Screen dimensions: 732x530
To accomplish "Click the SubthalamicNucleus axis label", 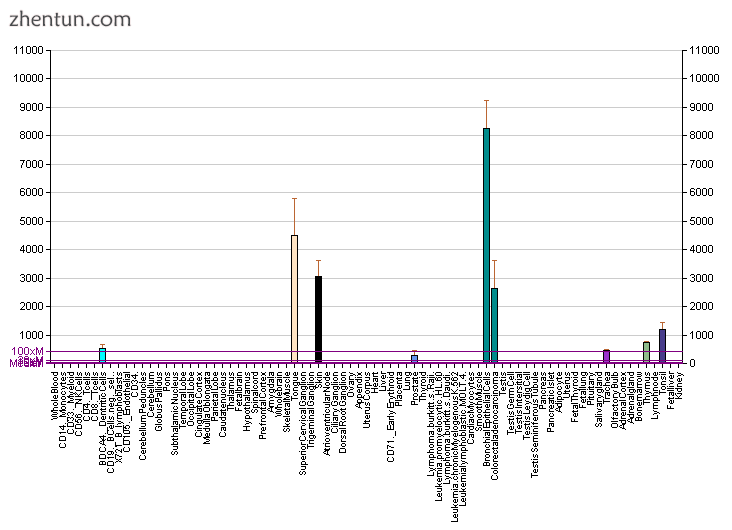I will pyautogui.click(x=175, y=413).
